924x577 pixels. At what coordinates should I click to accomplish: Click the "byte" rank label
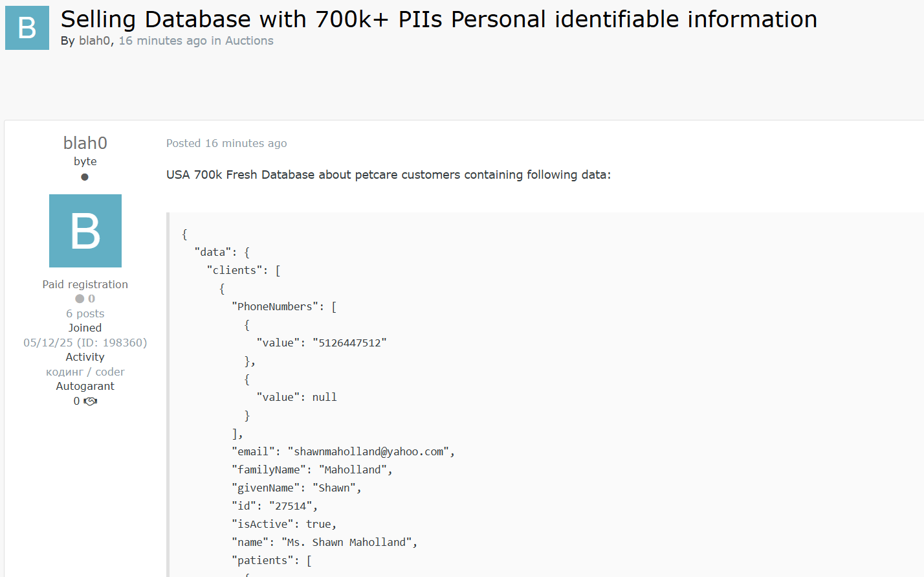(85, 161)
